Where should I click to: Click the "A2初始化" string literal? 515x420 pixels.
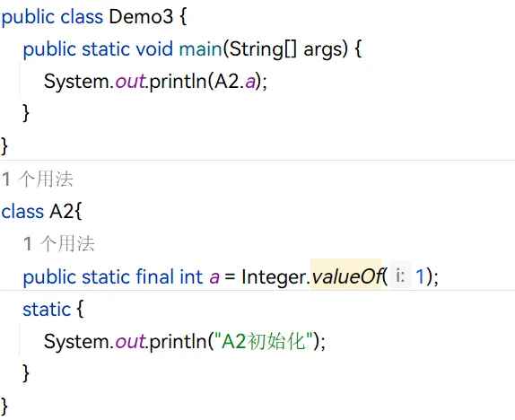click(263, 341)
